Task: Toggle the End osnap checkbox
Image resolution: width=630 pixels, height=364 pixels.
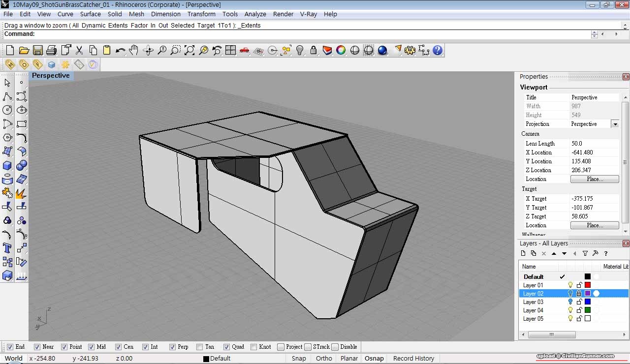Action: 10,347
